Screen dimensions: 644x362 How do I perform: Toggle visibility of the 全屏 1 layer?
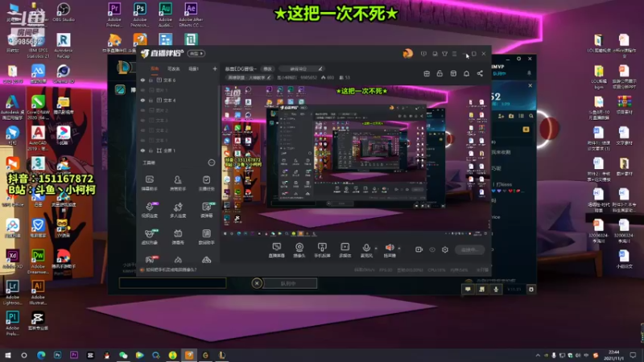(x=142, y=150)
